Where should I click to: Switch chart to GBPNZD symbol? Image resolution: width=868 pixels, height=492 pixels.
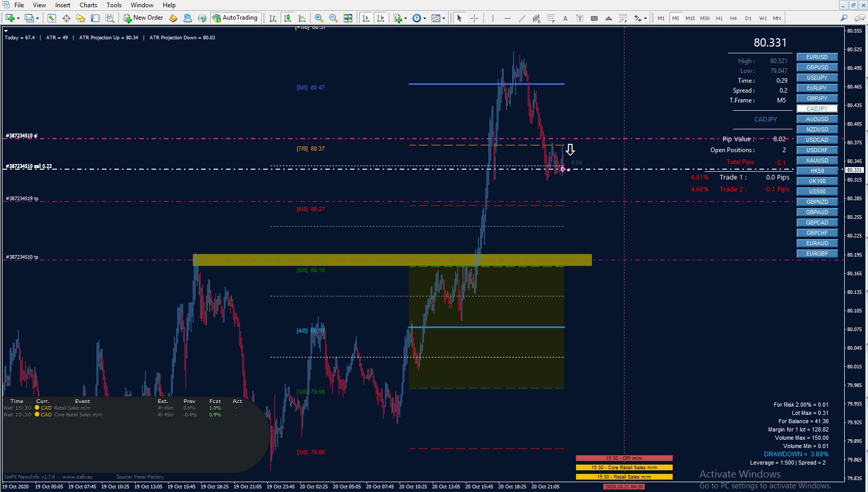(817, 202)
